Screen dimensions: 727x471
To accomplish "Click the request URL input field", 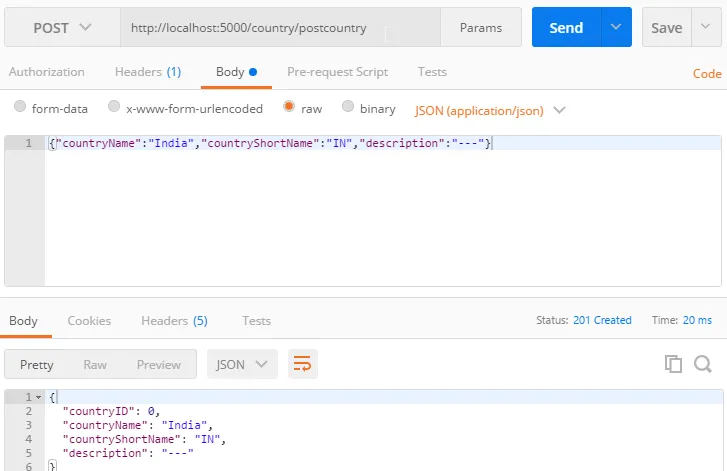I will [x=280, y=28].
